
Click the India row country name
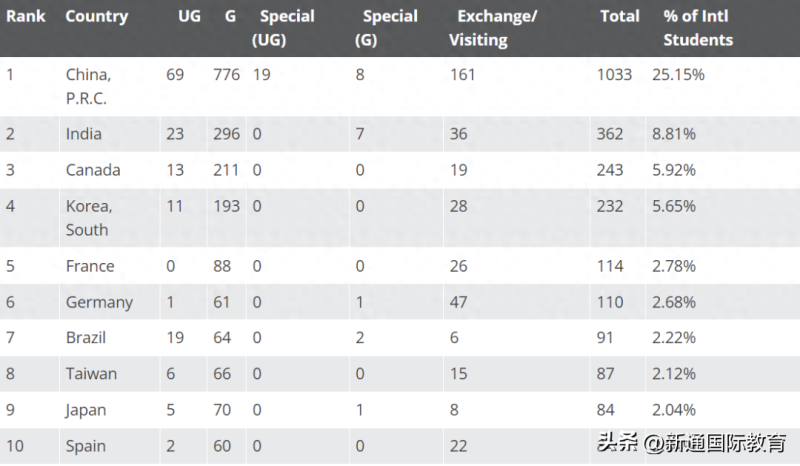tap(84, 134)
